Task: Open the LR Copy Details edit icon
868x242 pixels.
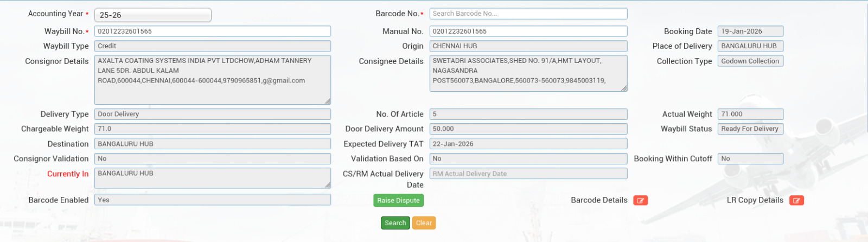Action: [796, 201]
